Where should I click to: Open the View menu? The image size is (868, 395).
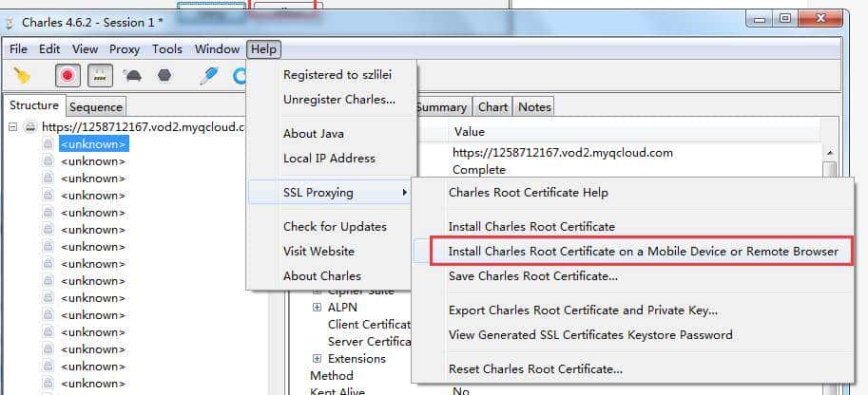85,49
